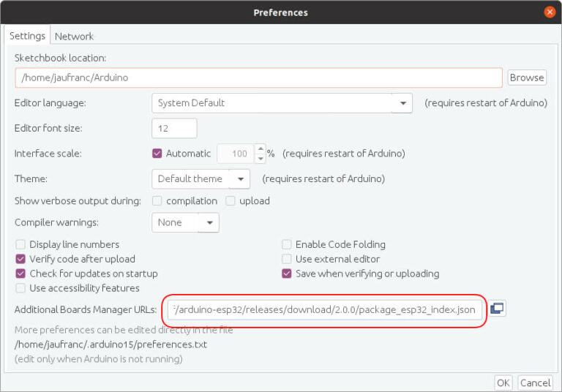Decrease the interface scale percentage with down arrow
562x392 pixels.
(261, 159)
